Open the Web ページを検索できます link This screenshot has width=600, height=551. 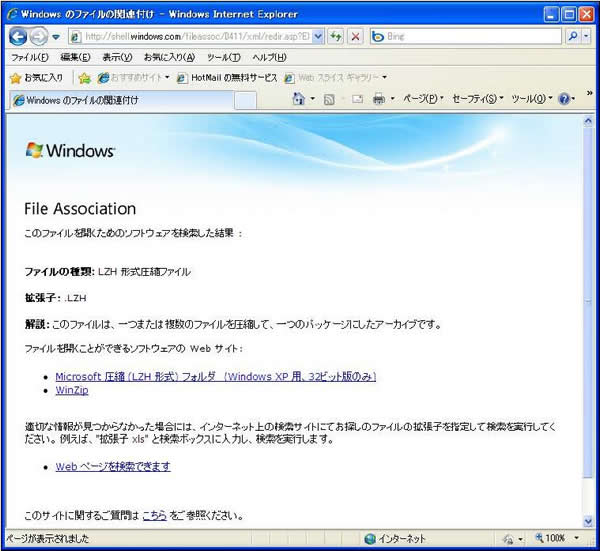pyautogui.click(x=113, y=466)
